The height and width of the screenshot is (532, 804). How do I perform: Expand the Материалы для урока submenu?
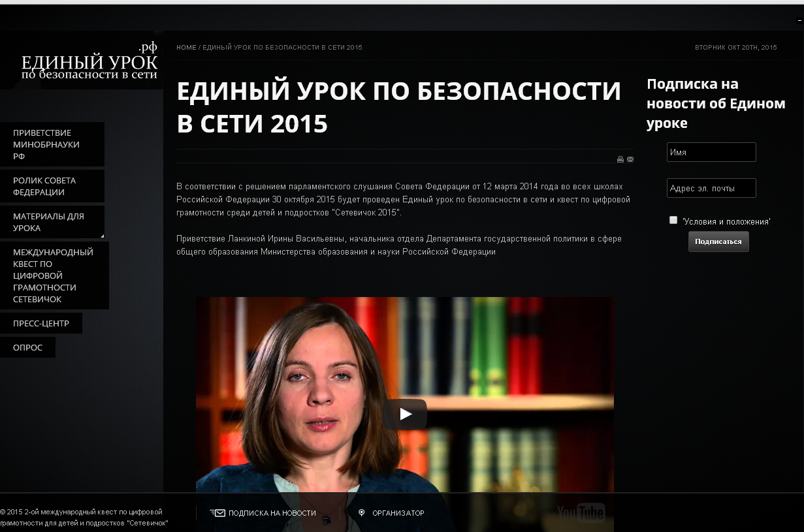[52, 222]
